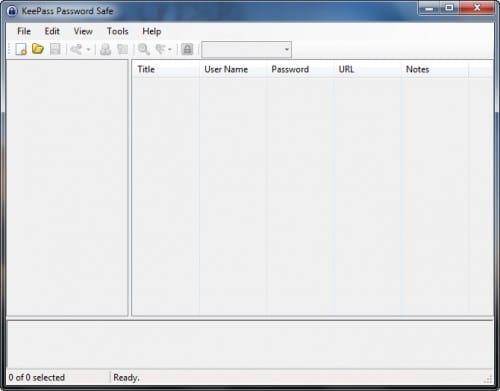Sort by the URL column header
This screenshot has height=391, width=500.
click(x=367, y=69)
